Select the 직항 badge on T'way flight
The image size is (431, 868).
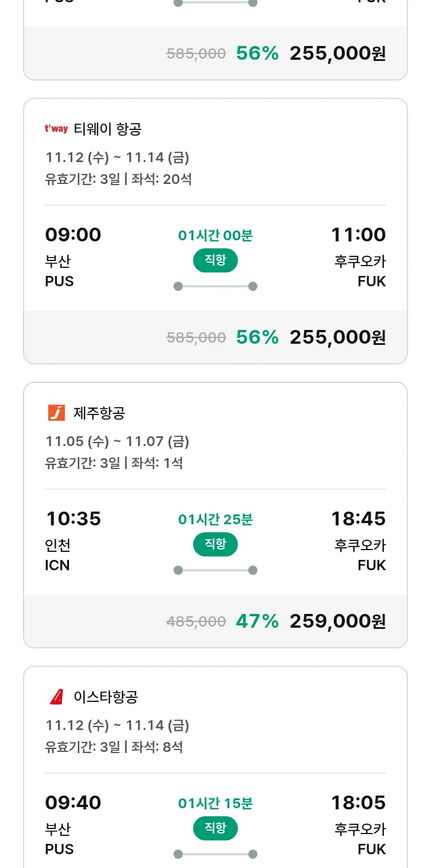[215, 260]
